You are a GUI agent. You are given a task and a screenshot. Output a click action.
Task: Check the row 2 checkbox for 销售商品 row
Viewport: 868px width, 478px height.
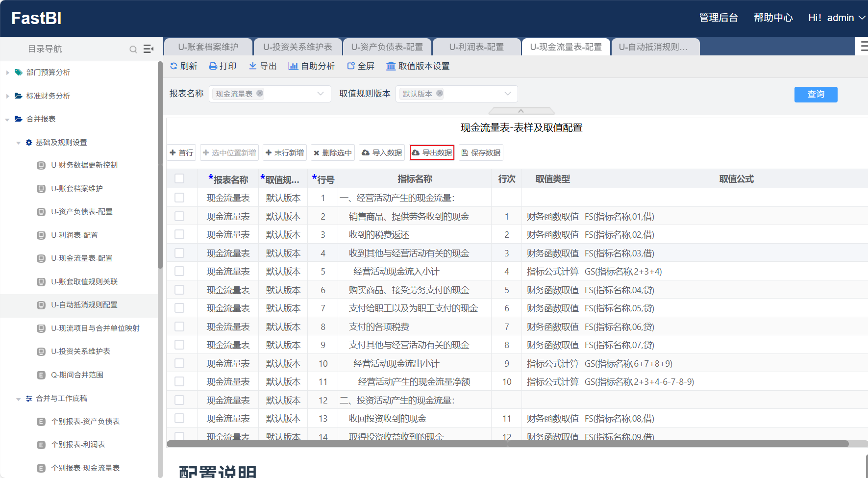pyautogui.click(x=179, y=216)
